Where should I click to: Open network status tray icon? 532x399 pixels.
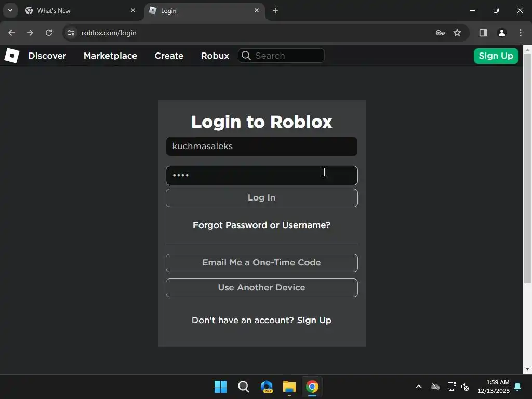coord(451,387)
